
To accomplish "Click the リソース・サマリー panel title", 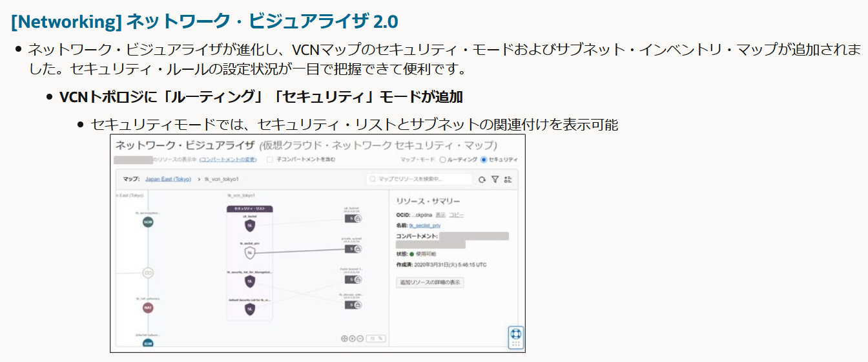I will pyautogui.click(x=428, y=201).
